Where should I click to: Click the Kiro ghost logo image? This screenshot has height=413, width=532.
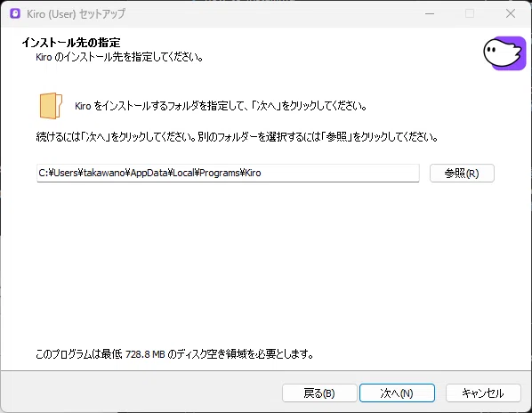coord(504,53)
